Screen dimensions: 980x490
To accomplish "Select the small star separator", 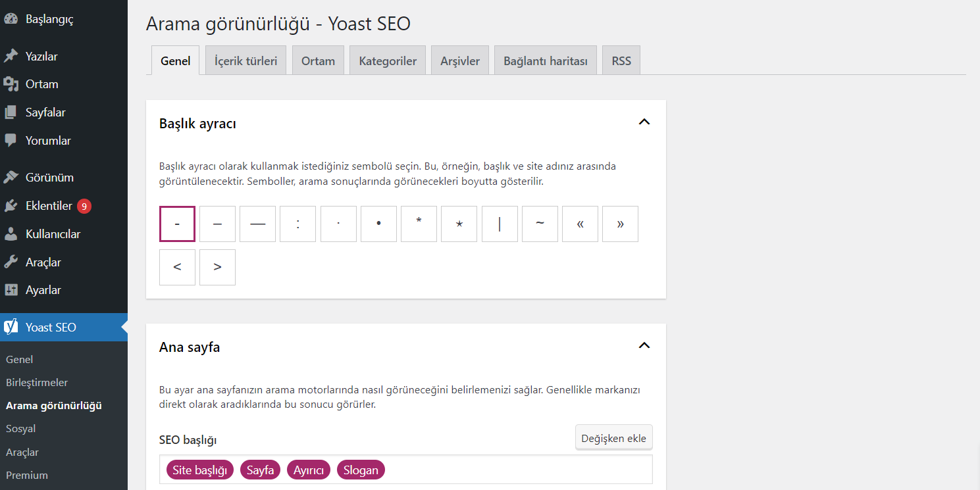I will pyautogui.click(x=459, y=224).
